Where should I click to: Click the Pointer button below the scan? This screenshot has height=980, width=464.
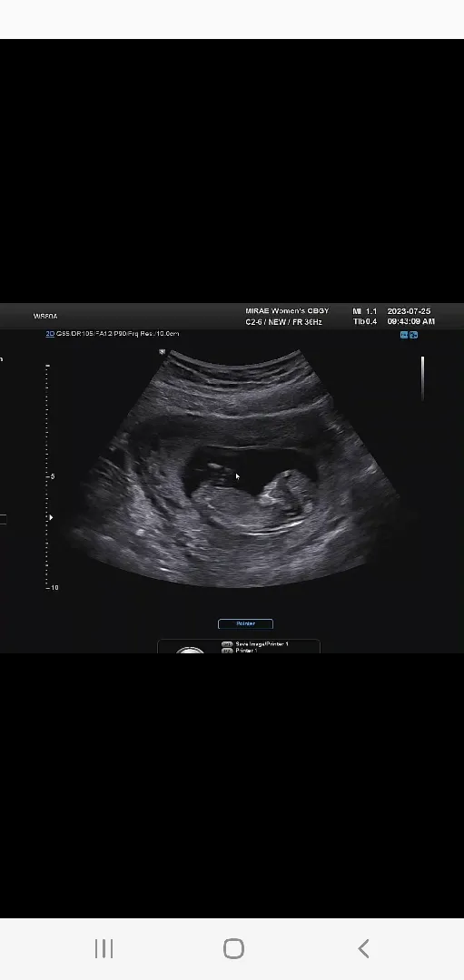click(245, 623)
